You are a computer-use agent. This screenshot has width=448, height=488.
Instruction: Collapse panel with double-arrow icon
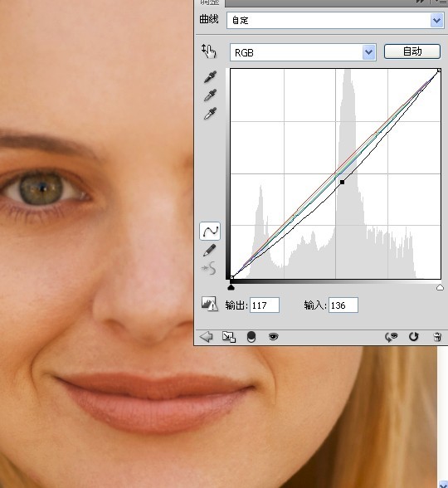[421, 2]
